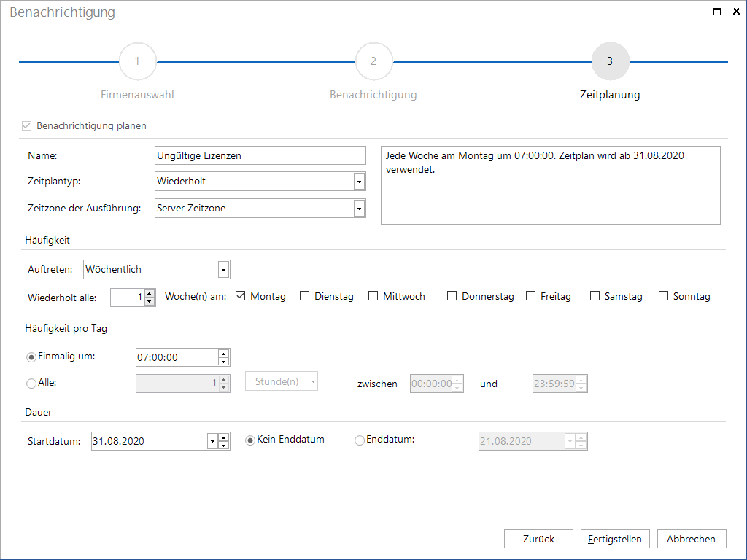Enable the Freitag weekday checkbox

coord(531,296)
